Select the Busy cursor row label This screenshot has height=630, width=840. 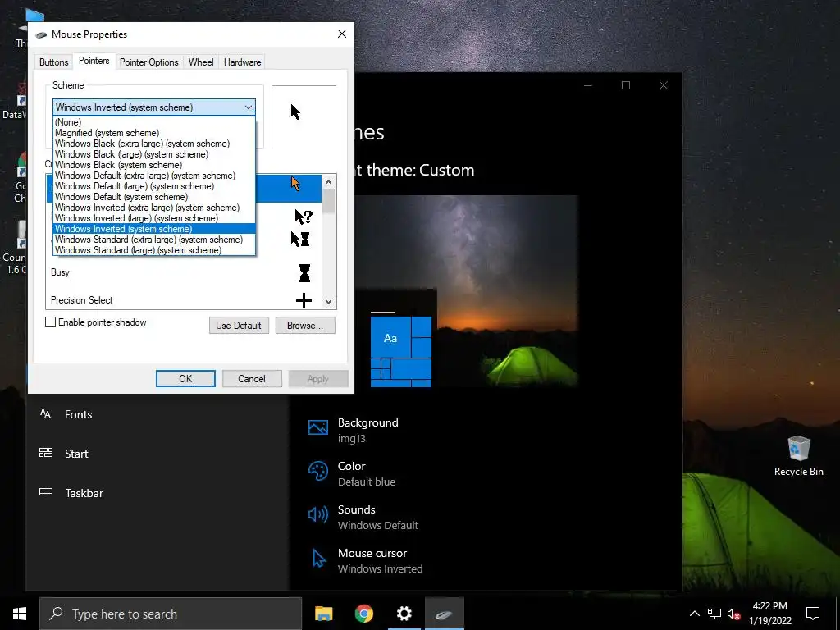click(x=60, y=272)
